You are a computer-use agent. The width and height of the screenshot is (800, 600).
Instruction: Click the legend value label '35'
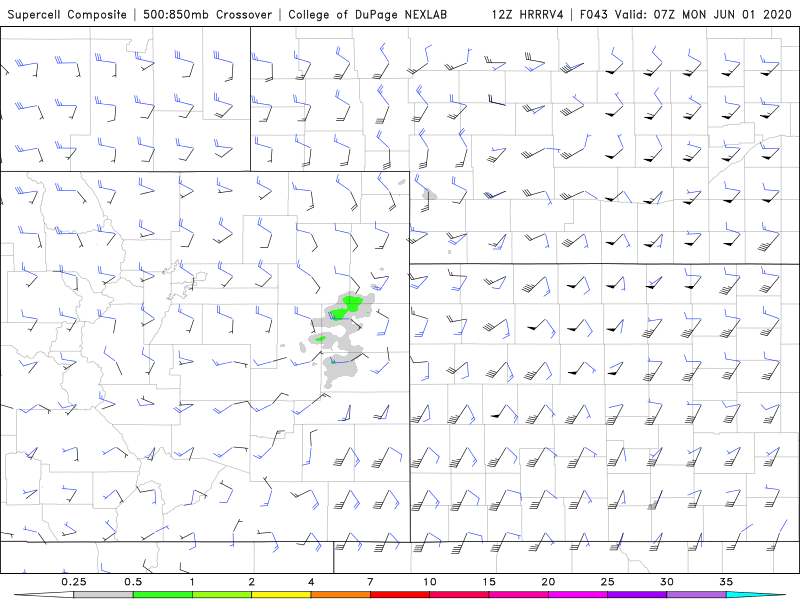pos(726,582)
